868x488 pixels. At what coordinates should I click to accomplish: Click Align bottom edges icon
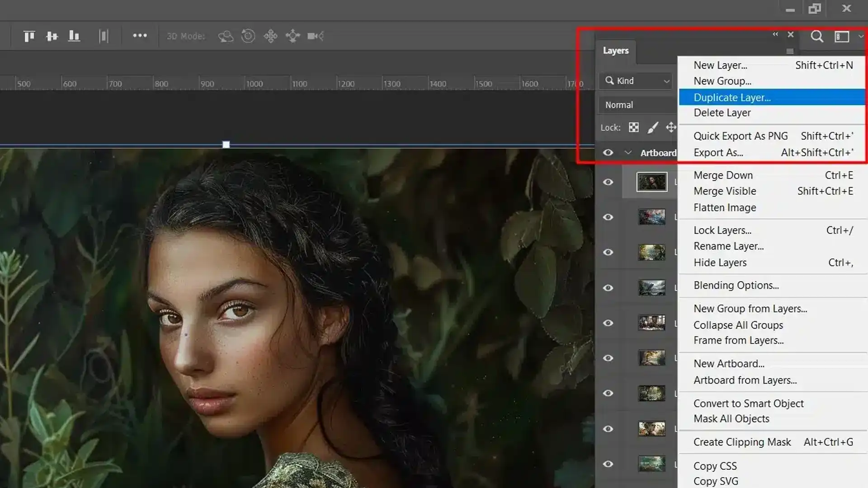tap(74, 36)
